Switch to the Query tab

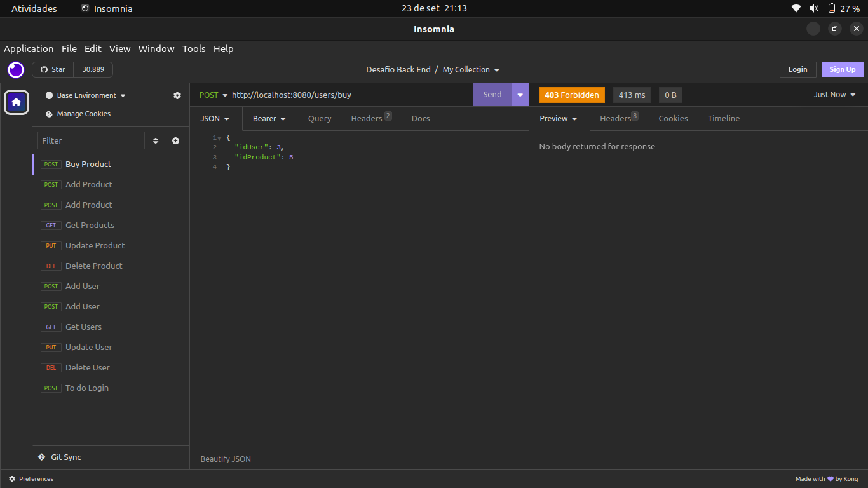(x=320, y=119)
